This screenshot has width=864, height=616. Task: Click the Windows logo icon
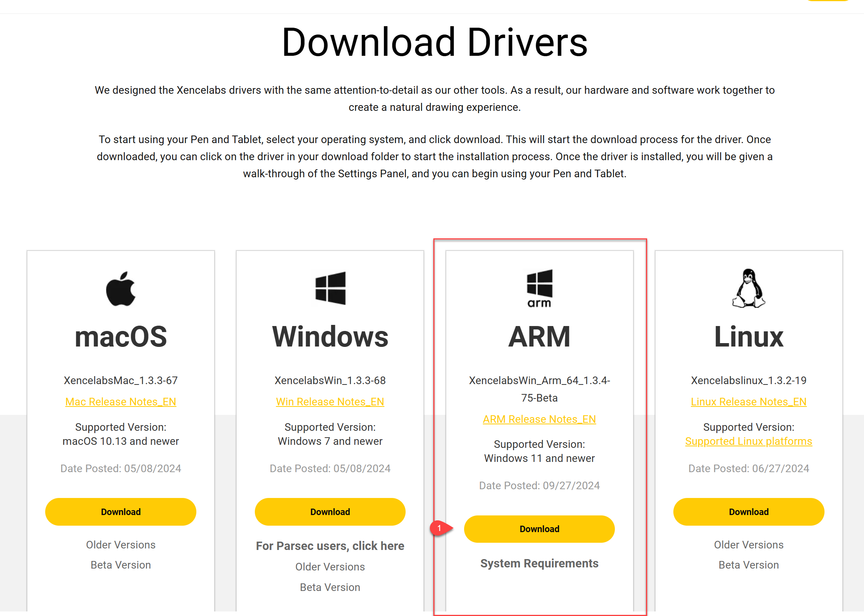click(330, 288)
